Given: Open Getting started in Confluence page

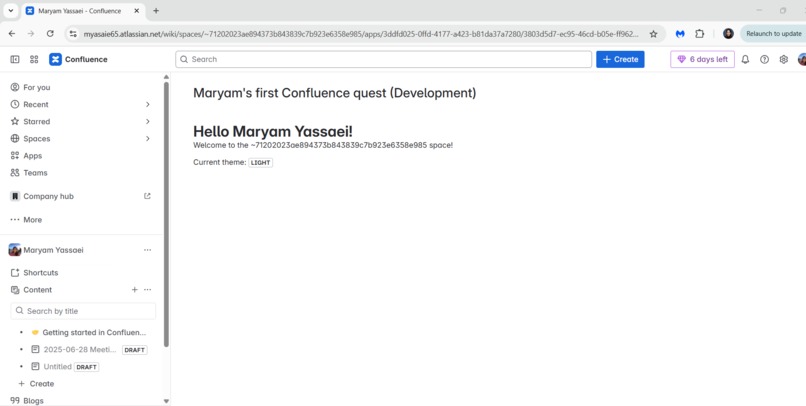Looking at the screenshot, I should (x=94, y=333).
